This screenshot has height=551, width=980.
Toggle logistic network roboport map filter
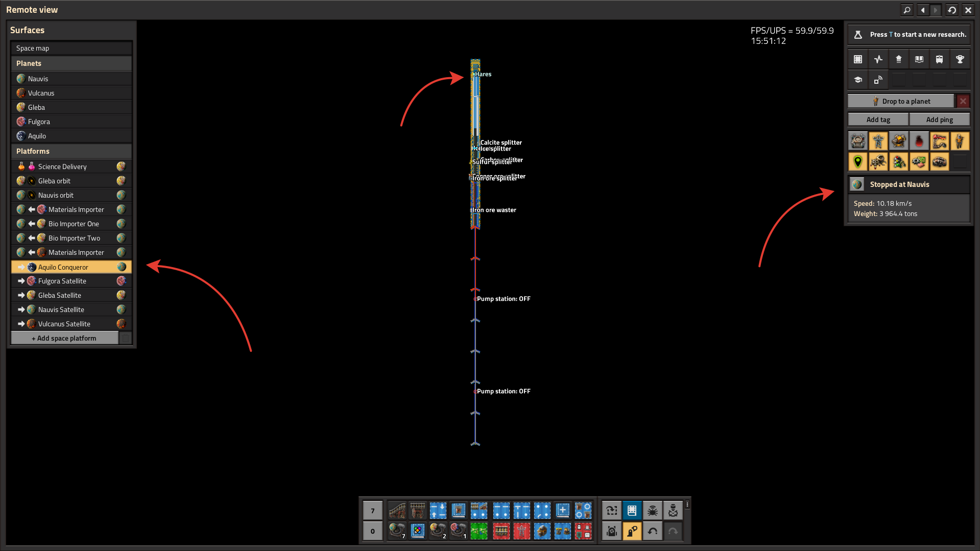[x=858, y=141]
